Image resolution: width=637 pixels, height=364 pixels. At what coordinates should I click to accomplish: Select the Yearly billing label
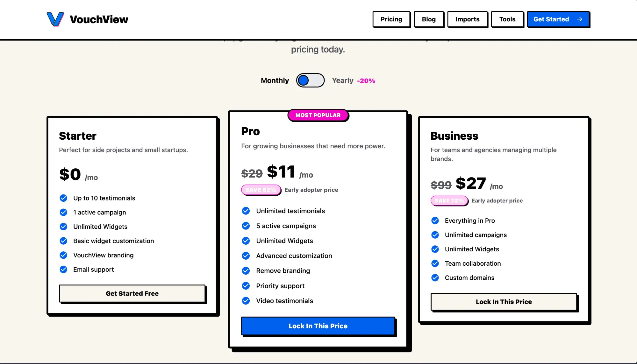(342, 81)
